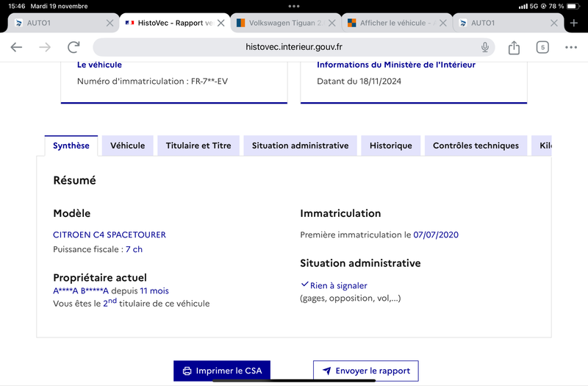This screenshot has height=386, width=588.
Task: Tap the three dots at the top center
Action: coord(293,6)
